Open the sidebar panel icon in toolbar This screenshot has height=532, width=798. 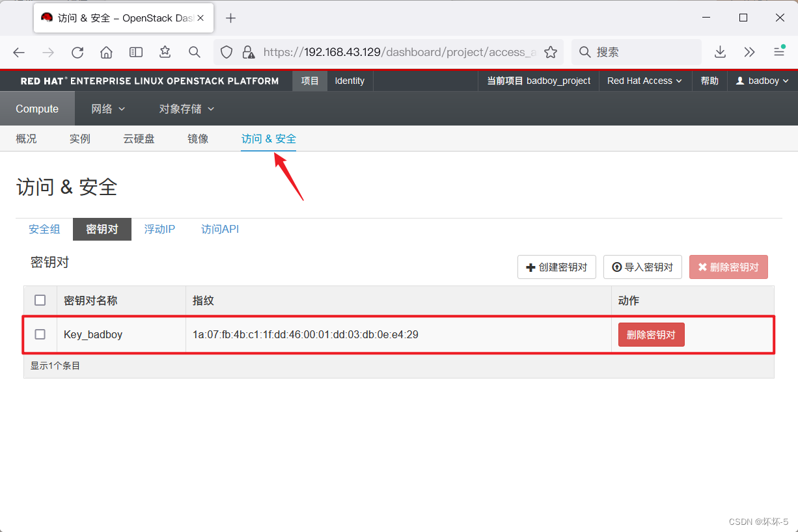[136, 52]
